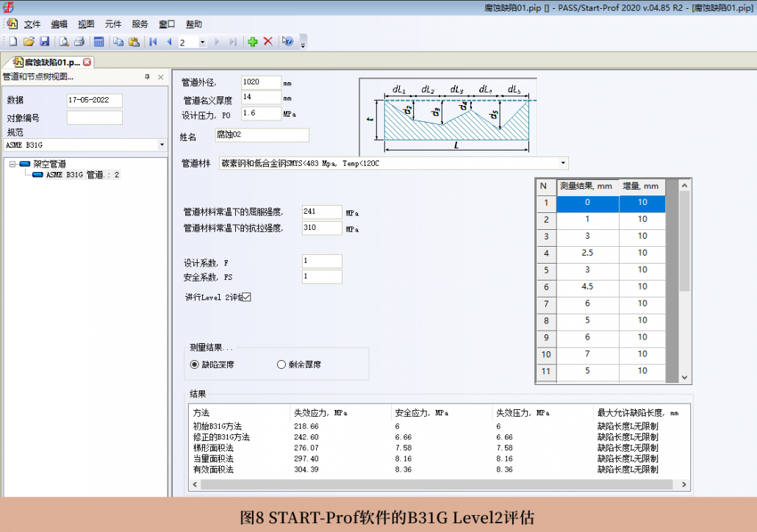Go to previous record arrow
Viewport: 757px width, 532px height.
pos(169,42)
